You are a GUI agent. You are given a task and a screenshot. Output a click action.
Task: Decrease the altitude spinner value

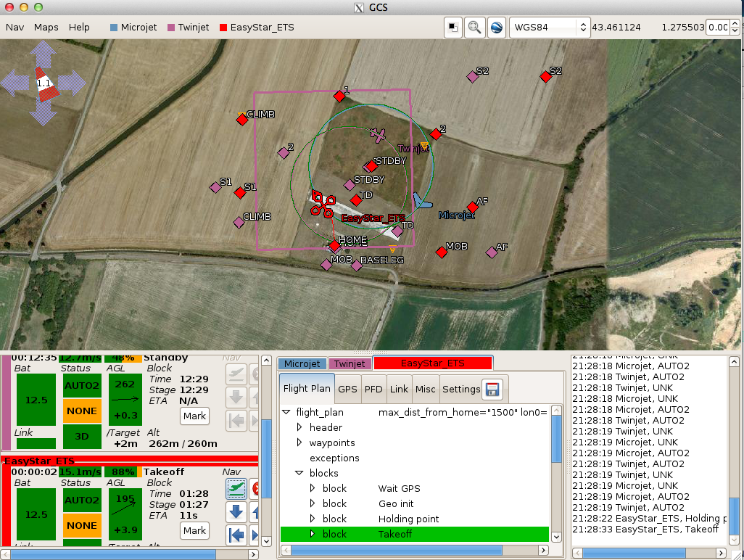735,32
